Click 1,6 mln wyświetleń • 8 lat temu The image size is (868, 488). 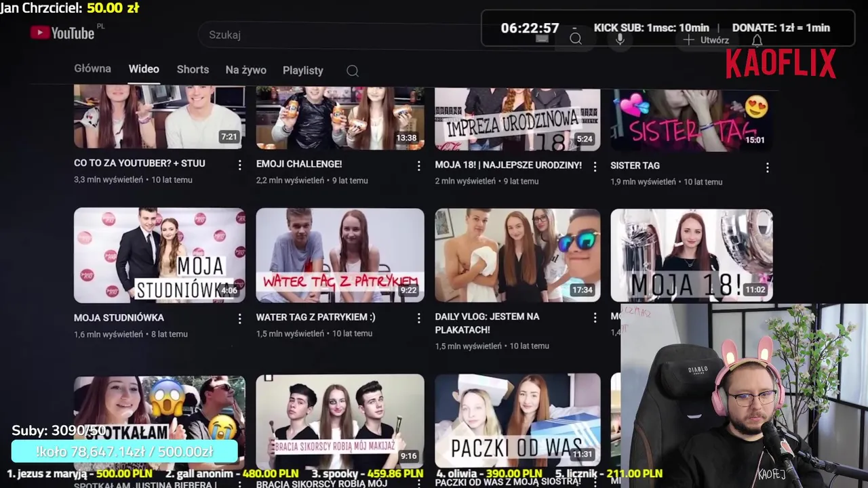(x=131, y=334)
